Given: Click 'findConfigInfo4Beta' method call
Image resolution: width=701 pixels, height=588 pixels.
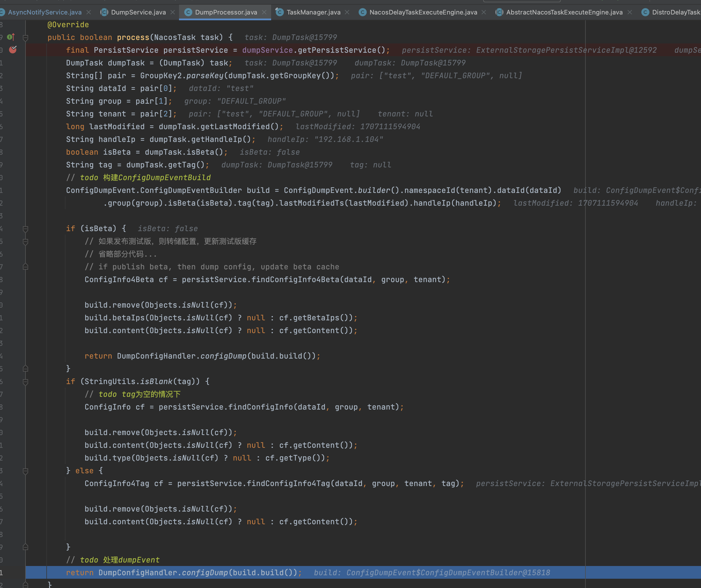Looking at the screenshot, I should (295, 280).
